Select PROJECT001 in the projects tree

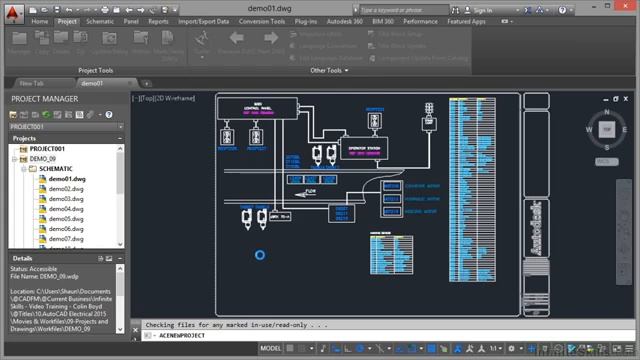(47, 149)
